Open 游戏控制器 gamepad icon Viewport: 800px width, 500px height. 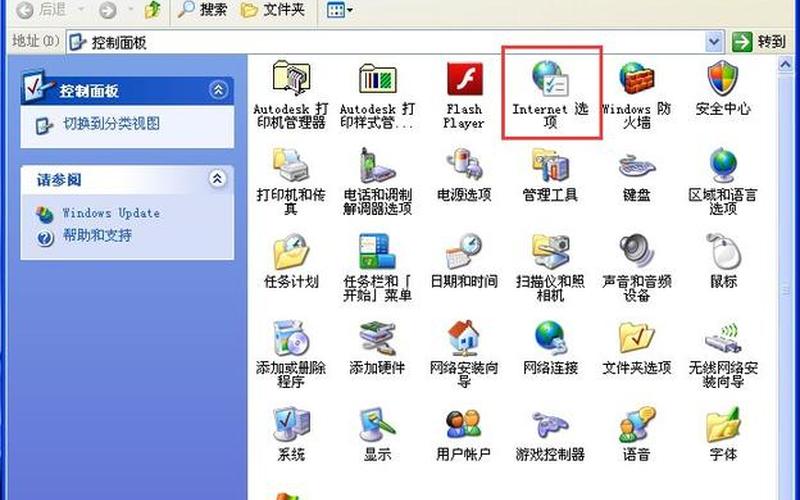point(551,424)
